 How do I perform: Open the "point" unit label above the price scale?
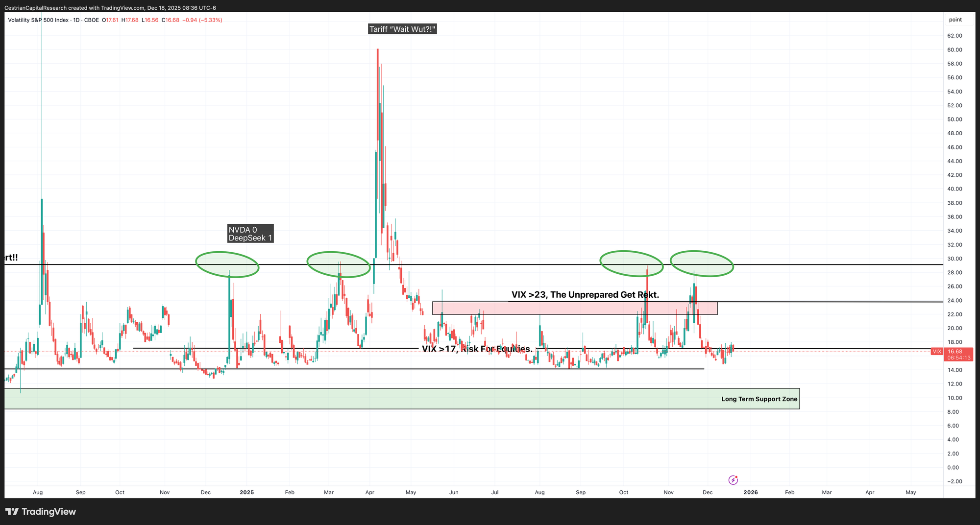click(955, 20)
